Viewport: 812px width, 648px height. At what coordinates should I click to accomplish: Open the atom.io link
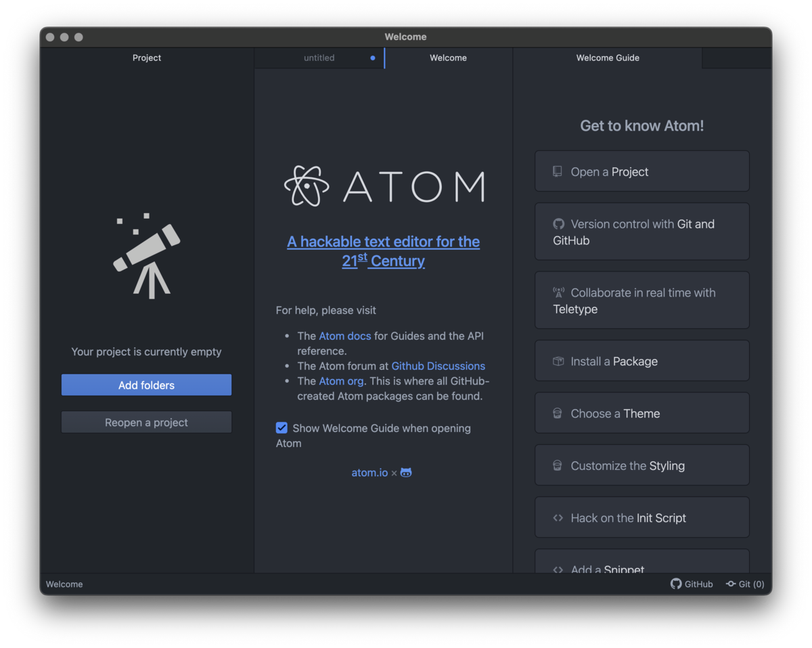click(x=369, y=473)
